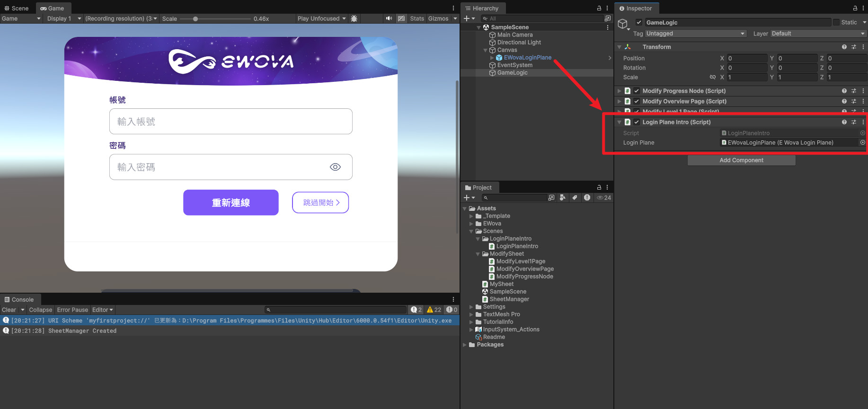868x409 pixels.
Task: Open the Layer dropdown set to Default
Action: tap(818, 34)
